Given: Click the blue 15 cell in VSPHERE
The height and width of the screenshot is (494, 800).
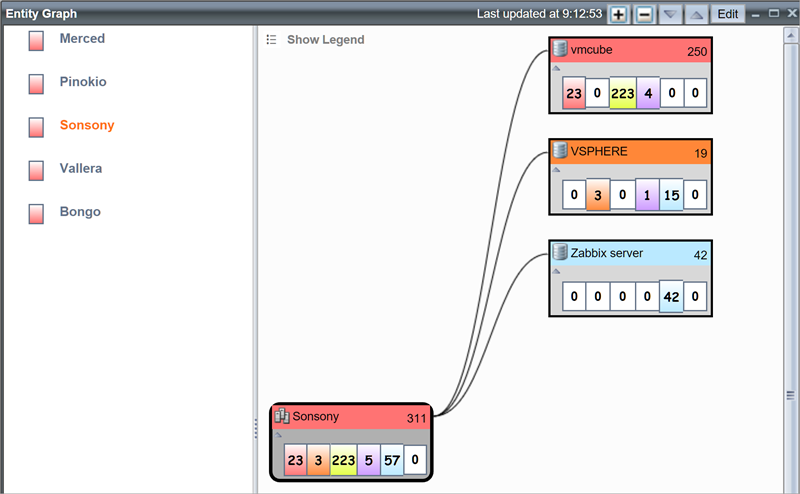Looking at the screenshot, I should click(671, 195).
